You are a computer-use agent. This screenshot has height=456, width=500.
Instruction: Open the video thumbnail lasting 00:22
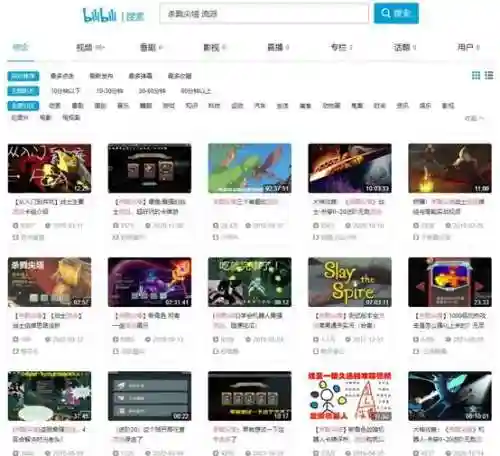[150, 396]
